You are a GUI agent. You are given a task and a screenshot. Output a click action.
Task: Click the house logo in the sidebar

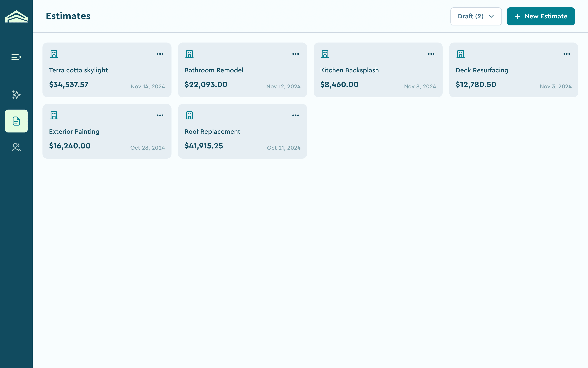[x=16, y=16]
